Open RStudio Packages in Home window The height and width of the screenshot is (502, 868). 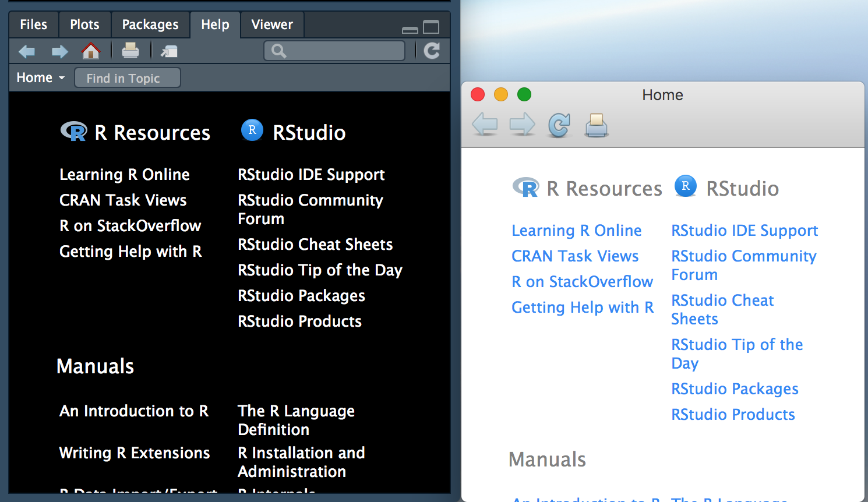(x=735, y=389)
